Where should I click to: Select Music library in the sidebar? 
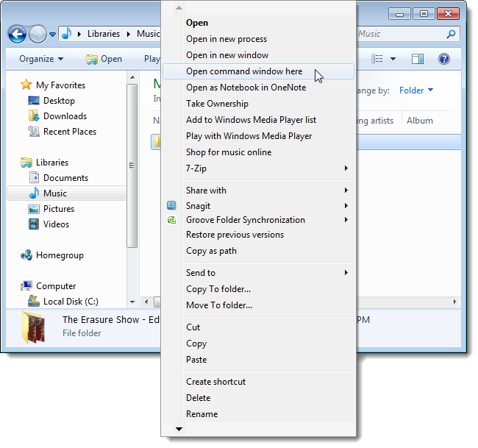coord(66,193)
